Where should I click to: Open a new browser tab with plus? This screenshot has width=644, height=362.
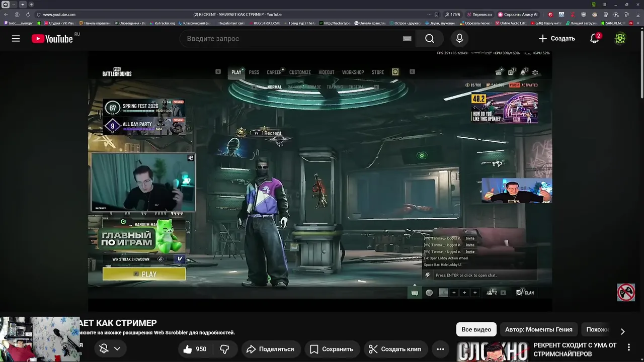coord(31,5)
